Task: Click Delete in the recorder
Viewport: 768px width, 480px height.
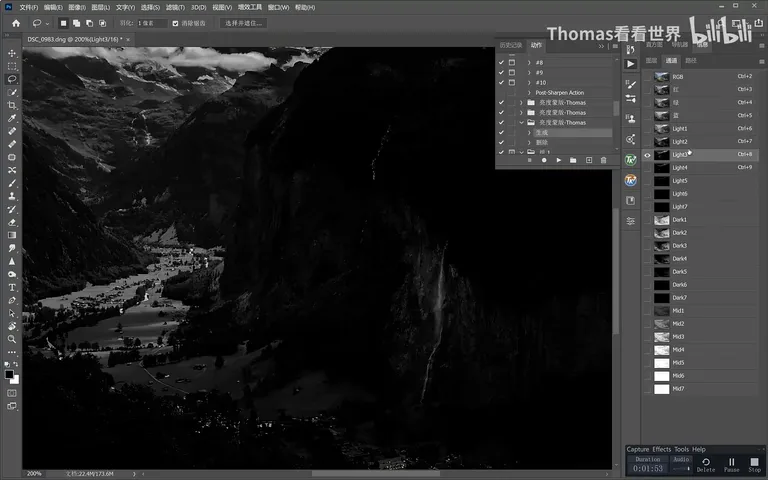Action: 706,464
